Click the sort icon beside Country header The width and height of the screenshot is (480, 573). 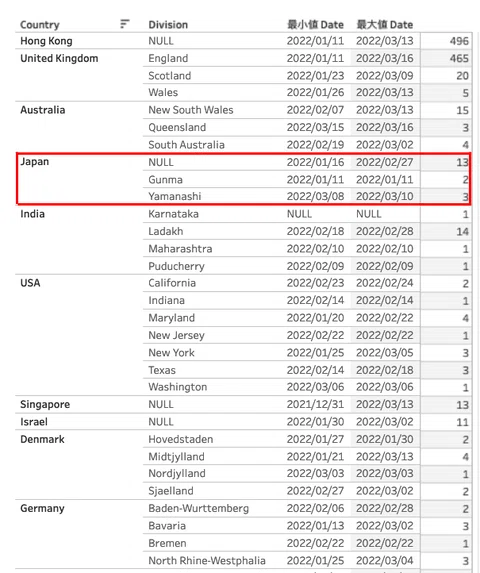coord(125,24)
